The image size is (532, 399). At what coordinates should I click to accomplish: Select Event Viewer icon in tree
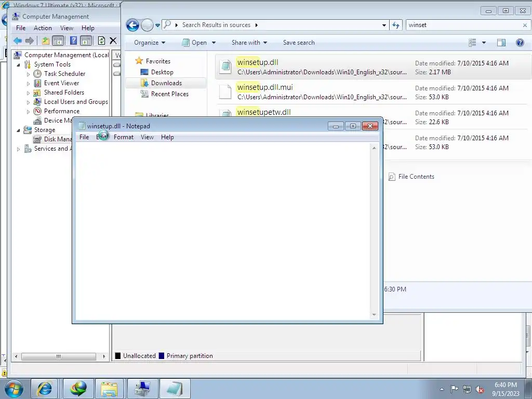(37, 83)
